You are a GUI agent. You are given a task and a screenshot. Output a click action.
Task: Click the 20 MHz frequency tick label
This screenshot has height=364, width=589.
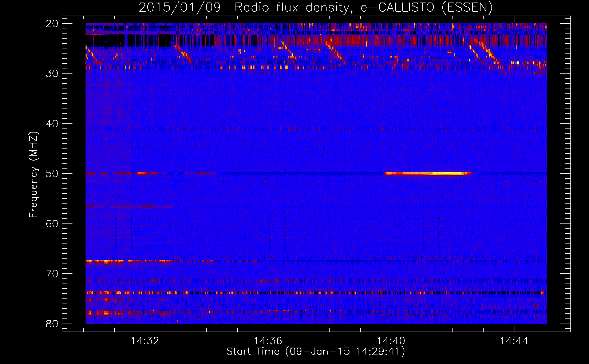[x=52, y=24]
